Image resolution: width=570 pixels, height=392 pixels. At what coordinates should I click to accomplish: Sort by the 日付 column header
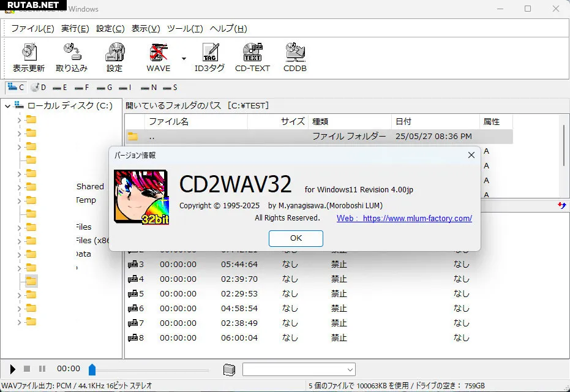pos(435,121)
